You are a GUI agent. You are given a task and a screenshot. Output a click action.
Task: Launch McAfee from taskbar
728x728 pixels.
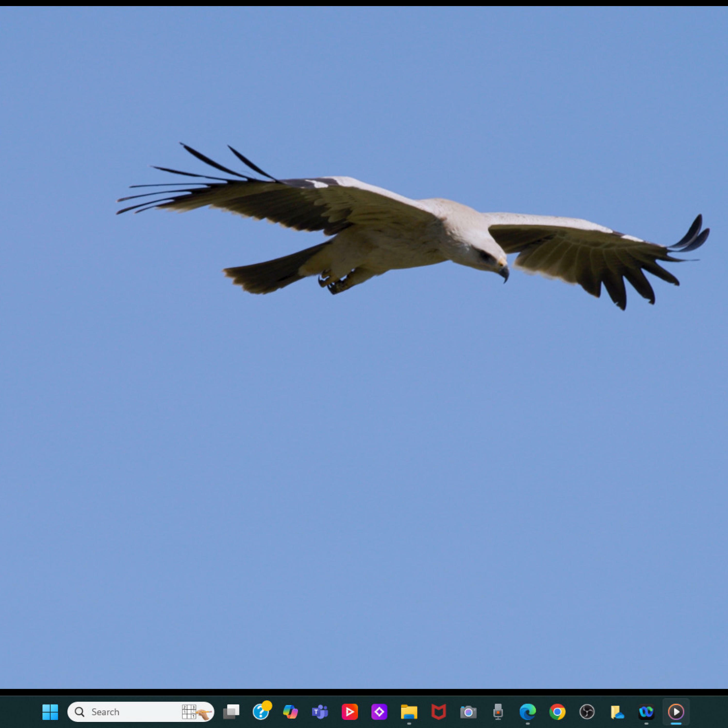pyautogui.click(x=438, y=712)
